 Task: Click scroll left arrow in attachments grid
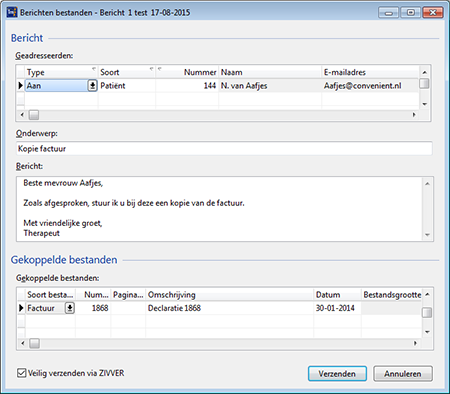[23, 343]
